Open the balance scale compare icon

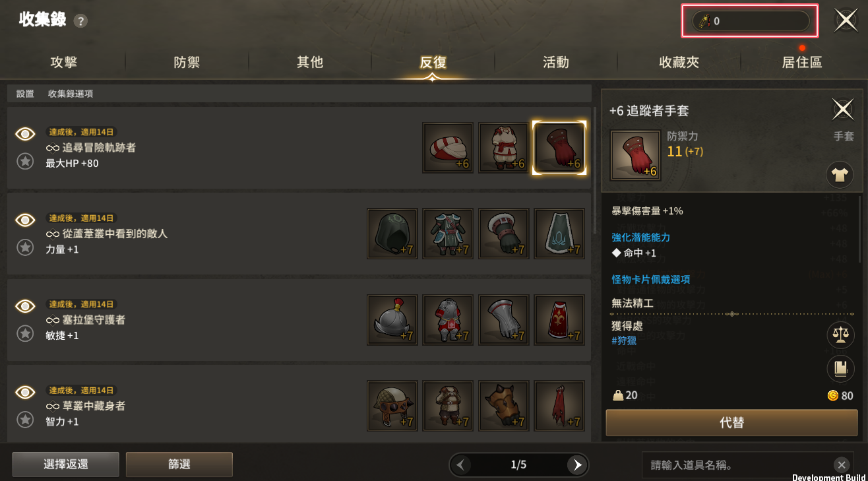(840, 335)
